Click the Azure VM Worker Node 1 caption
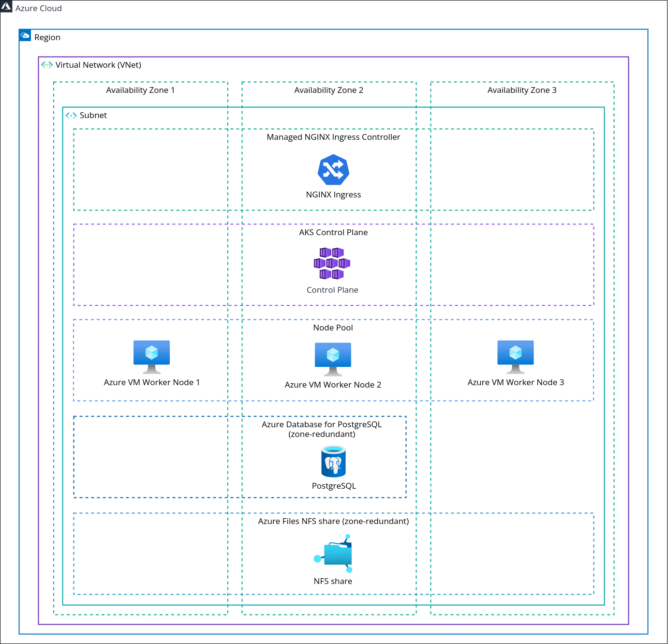The width and height of the screenshot is (668, 644). coord(152,382)
